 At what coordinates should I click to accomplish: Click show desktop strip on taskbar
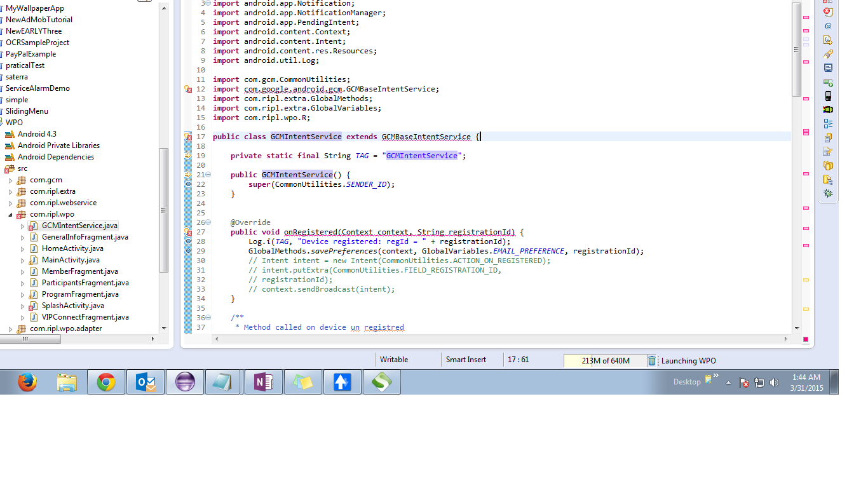click(834, 382)
